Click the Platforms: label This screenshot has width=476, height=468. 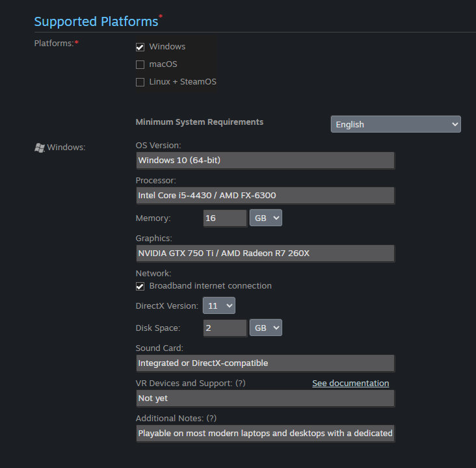(54, 44)
